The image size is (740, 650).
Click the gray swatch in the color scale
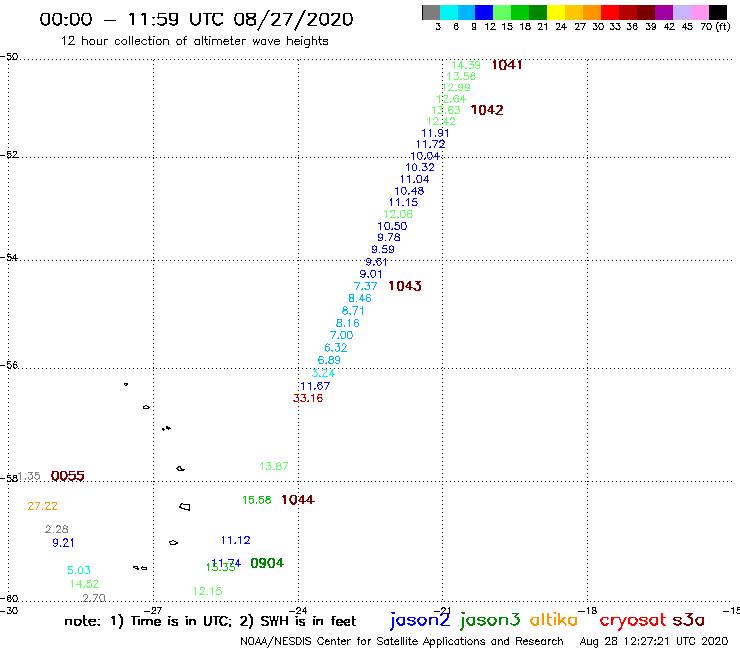tap(431, 12)
